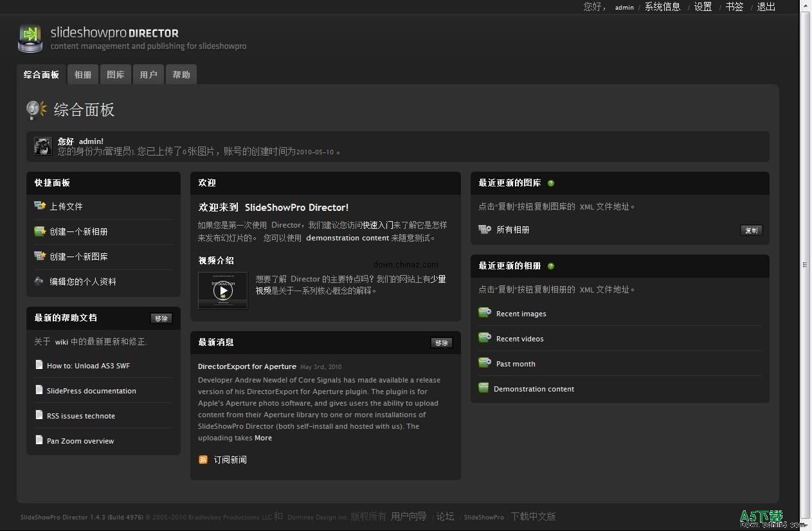
Task: Click the SlideShowPro Director logo icon
Action: (30, 38)
